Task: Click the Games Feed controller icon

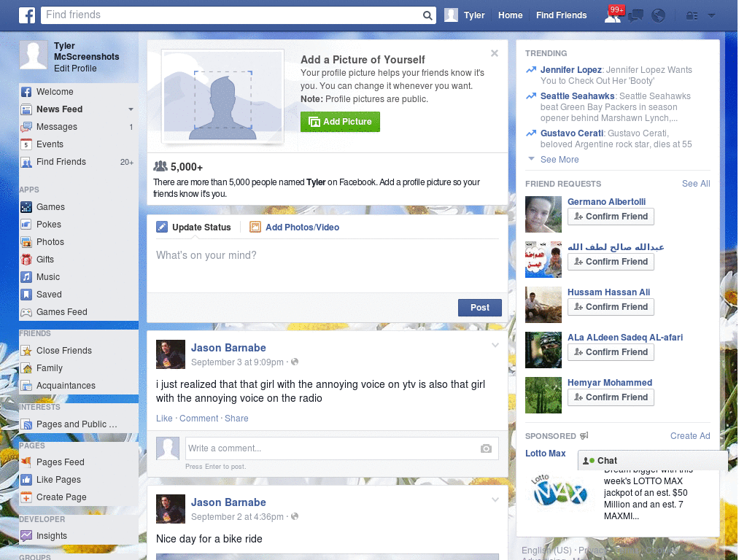Action: (x=26, y=312)
